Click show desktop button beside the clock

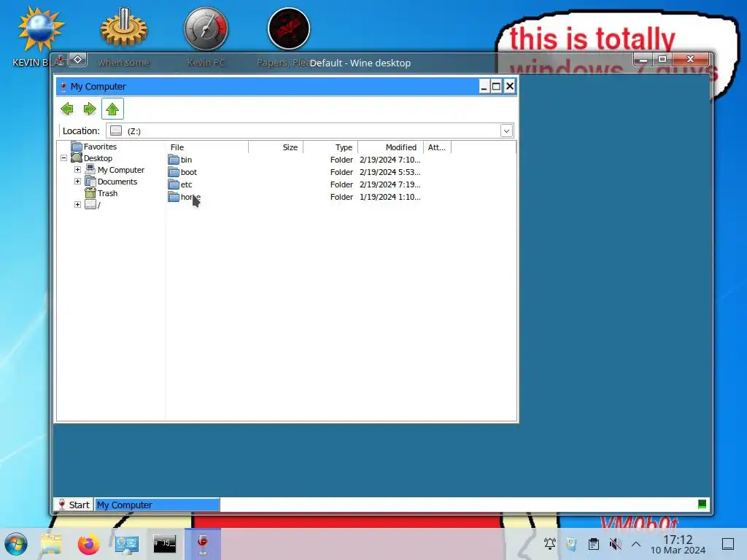tap(728, 544)
